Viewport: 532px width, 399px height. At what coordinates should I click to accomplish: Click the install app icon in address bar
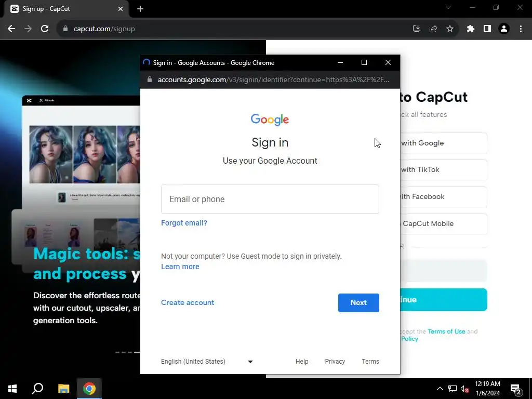(416, 29)
